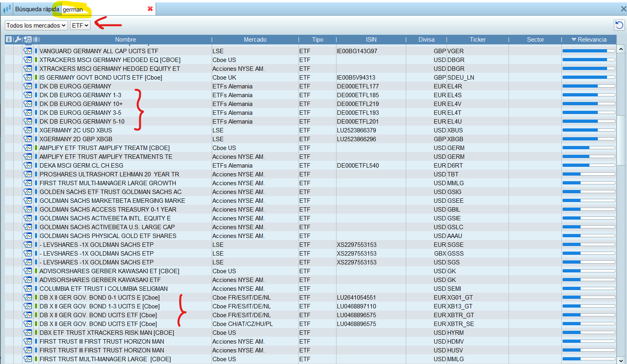Viewport: 627px width, 364px height.
Task: Toggle sort order on Relevancia column
Action: (589, 39)
